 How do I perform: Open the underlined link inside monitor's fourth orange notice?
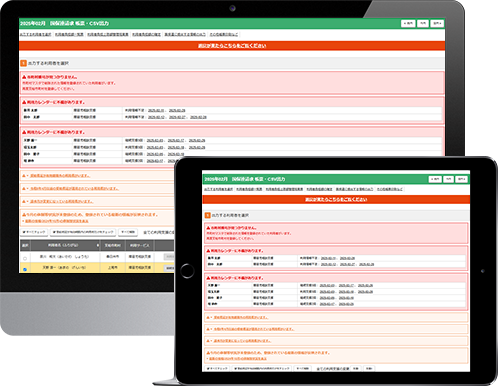pyautogui.click(x=57, y=221)
